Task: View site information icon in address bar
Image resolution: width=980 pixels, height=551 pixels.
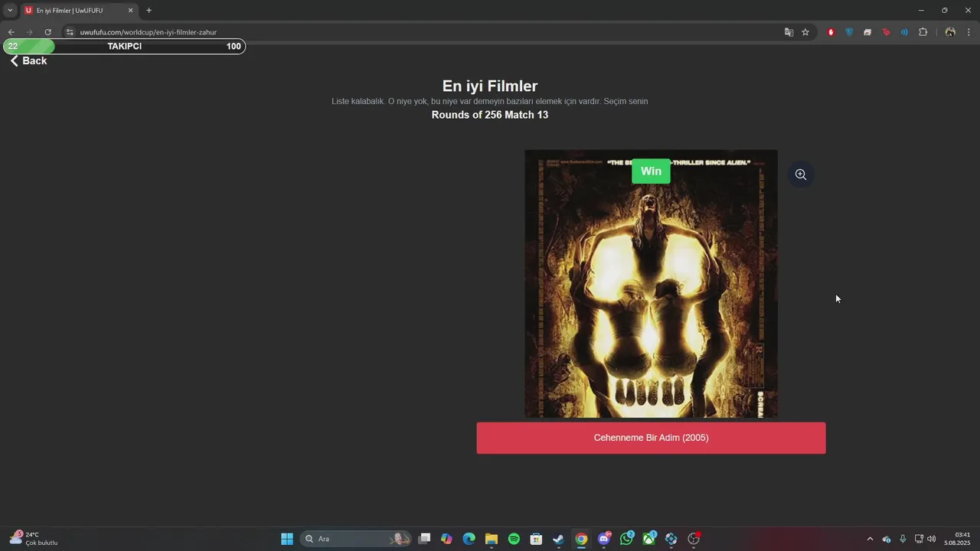Action: [x=69, y=32]
